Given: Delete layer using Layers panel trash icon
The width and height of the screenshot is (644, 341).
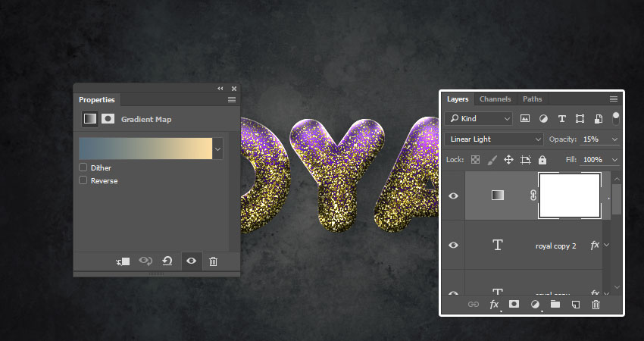Looking at the screenshot, I should tap(596, 304).
